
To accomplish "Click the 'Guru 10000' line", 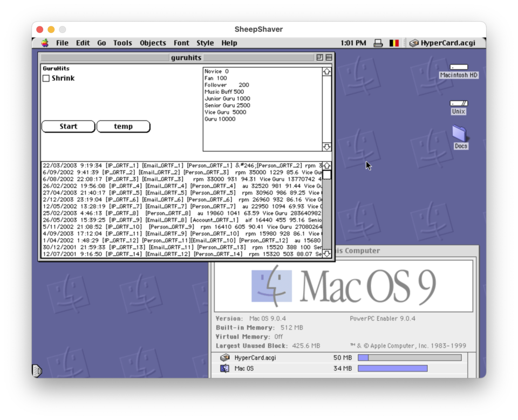I will tap(220, 119).
